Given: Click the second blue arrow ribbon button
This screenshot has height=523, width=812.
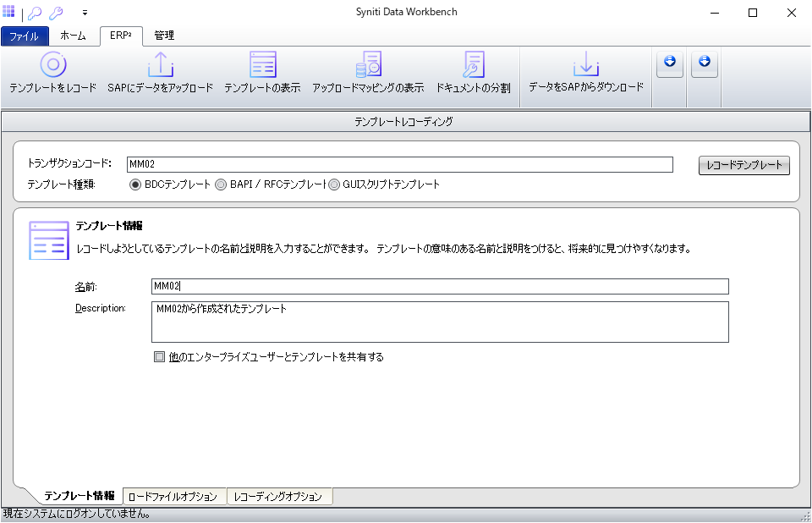Looking at the screenshot, I should click(x=704, y=63).
